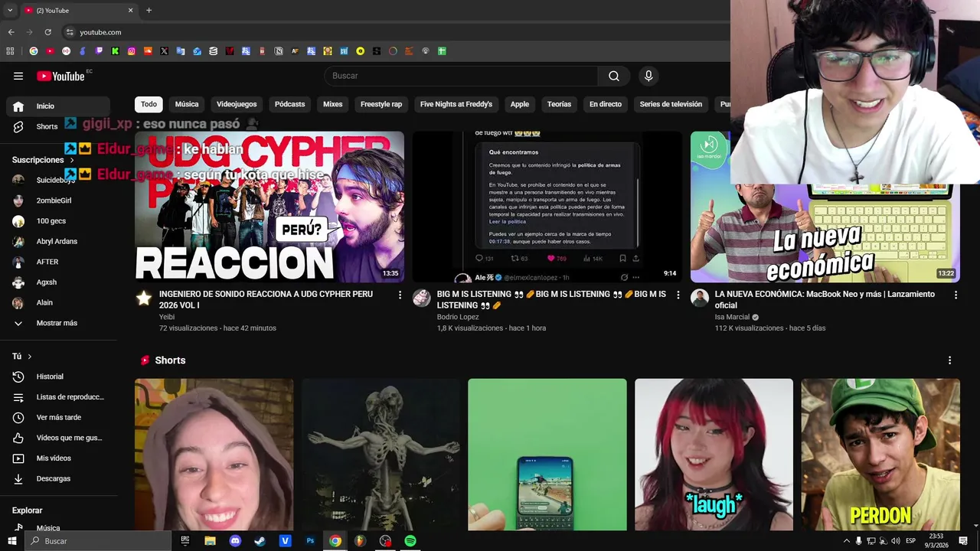Viewport: 980px width, 551px height.
Task: Open Kick bookmark in bookmarks bar
Action: [x=115, y=51]
